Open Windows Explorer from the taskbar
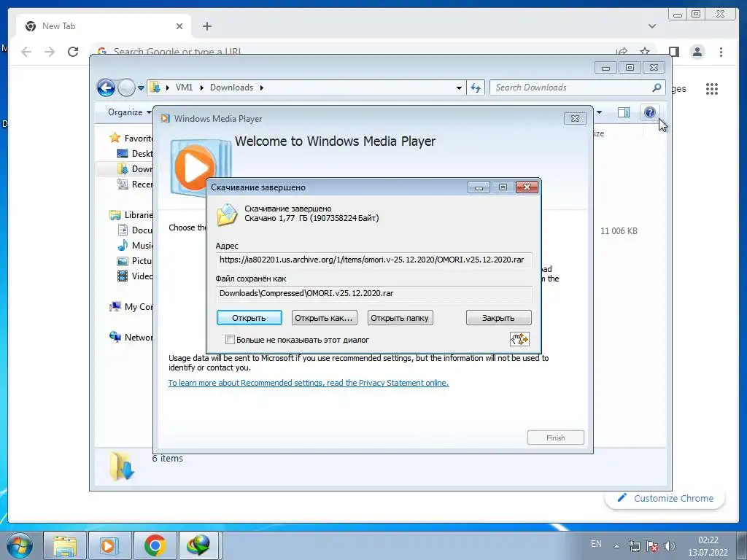 coord(65,545)
